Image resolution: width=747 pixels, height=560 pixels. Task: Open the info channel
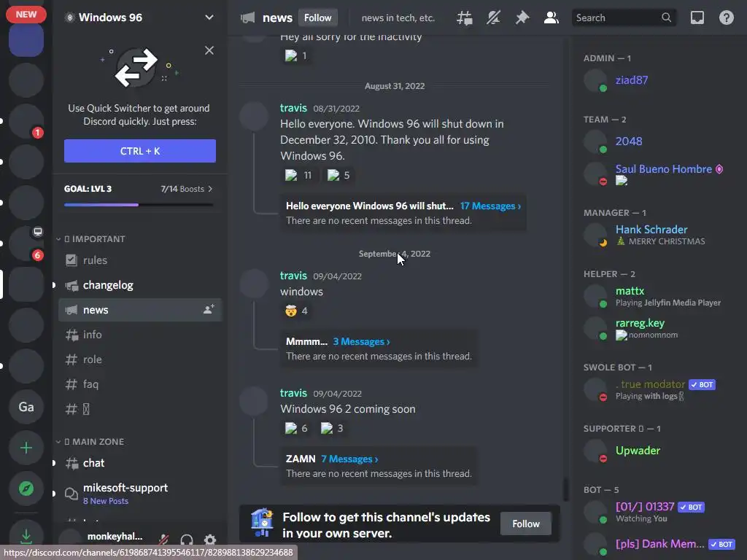point(140,335)
